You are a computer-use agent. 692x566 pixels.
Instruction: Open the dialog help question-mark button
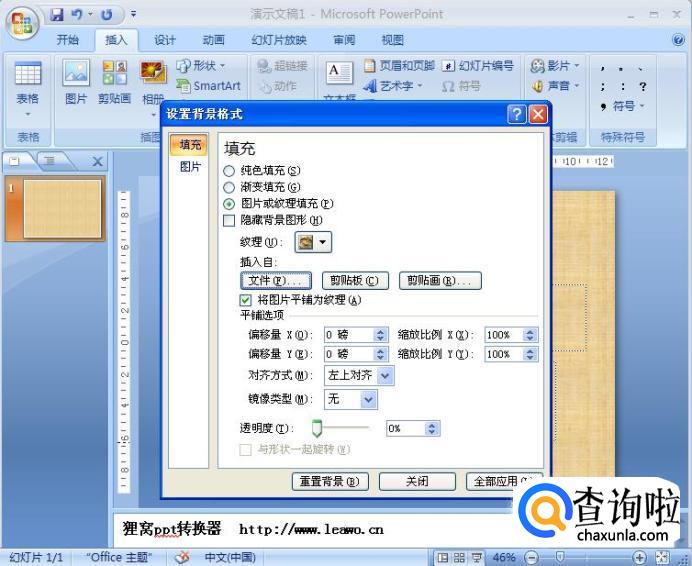click(x=517, y=114)
